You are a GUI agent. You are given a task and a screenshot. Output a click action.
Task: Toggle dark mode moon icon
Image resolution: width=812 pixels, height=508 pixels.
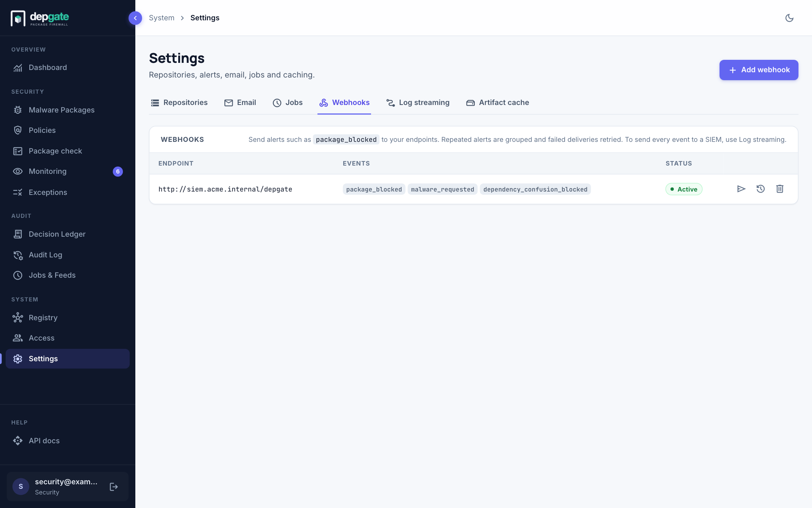point(789,18)
